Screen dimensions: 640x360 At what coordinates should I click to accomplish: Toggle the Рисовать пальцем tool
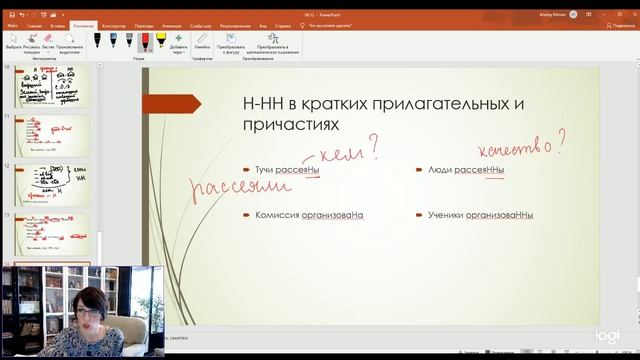pos(32,43)
